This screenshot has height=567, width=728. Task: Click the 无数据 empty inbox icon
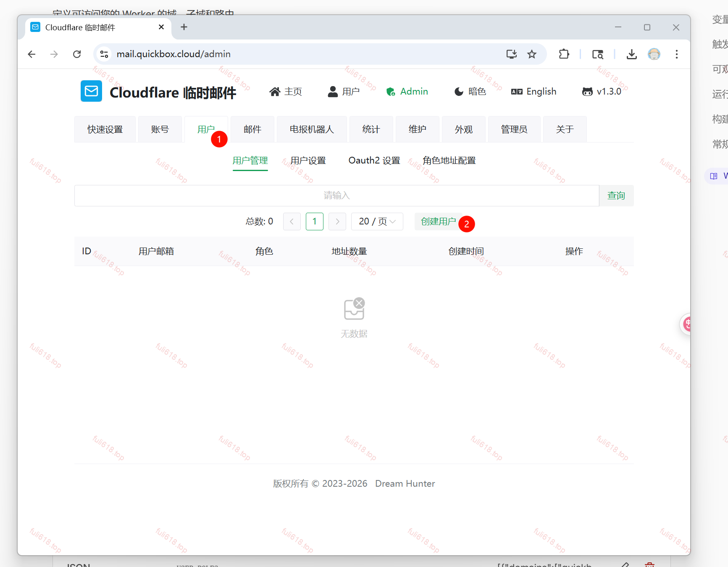354,309
